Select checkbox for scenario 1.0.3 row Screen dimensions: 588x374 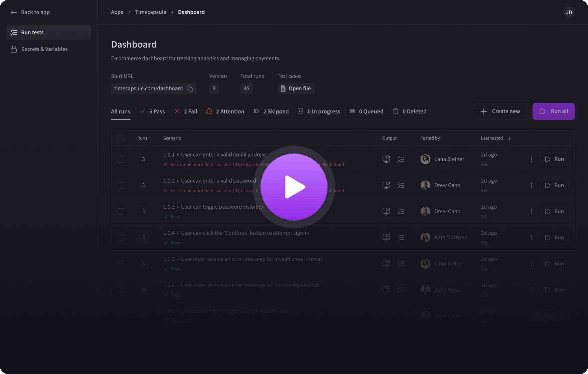point(121,211)
